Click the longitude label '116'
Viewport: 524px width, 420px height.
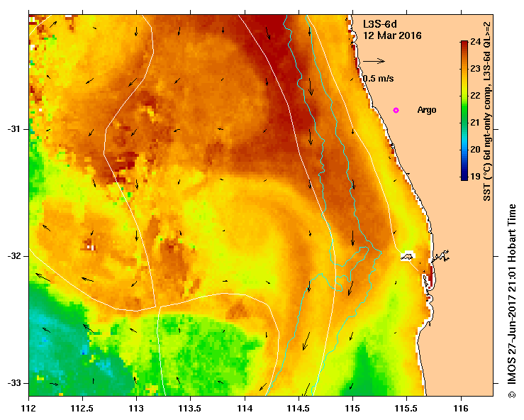click(461, 409)
